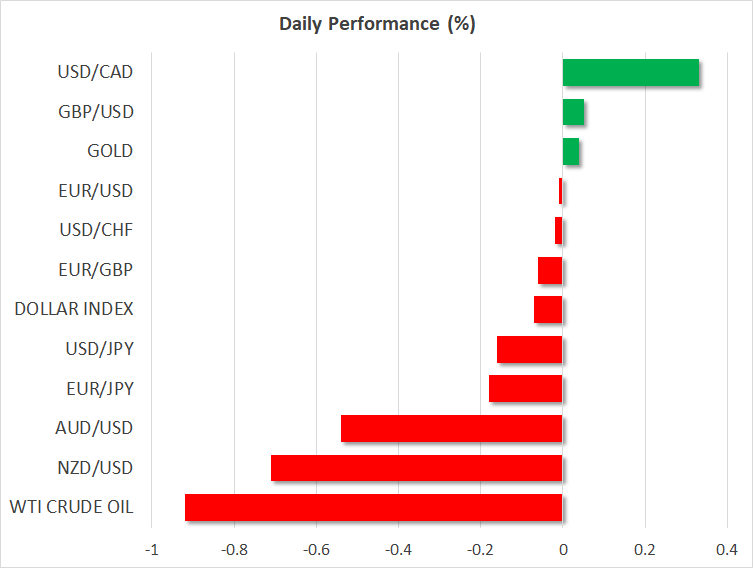
Task: Click the -1 axis tick label
Action: click(x=152, y=549)
